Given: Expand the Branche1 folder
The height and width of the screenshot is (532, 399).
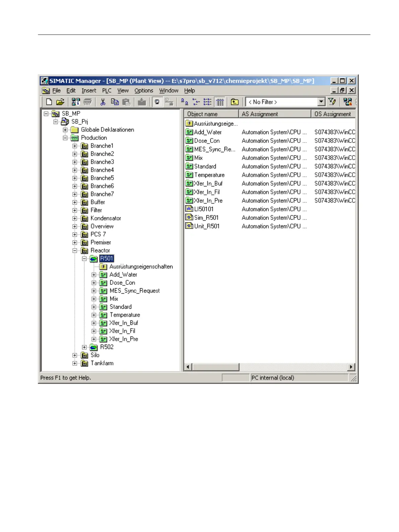Looking at the screenshot, I should click(x=75, y=146).
